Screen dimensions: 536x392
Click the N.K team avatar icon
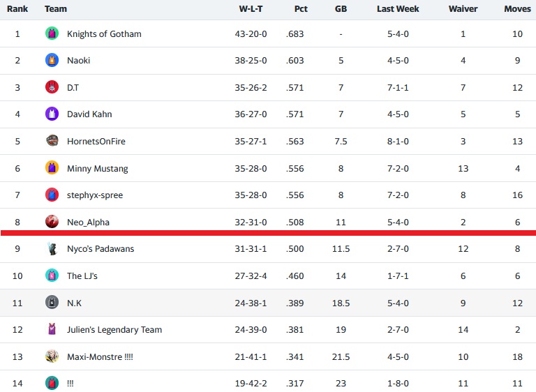tap(52, 303)
